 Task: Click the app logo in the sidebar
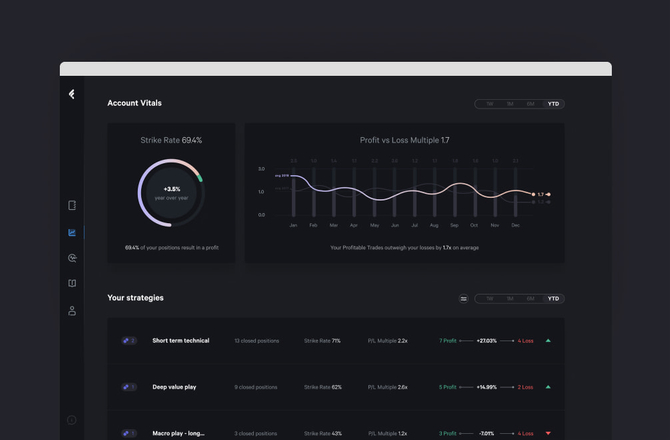72,94
